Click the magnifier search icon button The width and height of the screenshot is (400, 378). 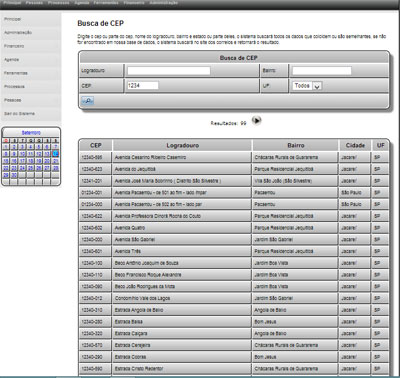click(88, 101)
